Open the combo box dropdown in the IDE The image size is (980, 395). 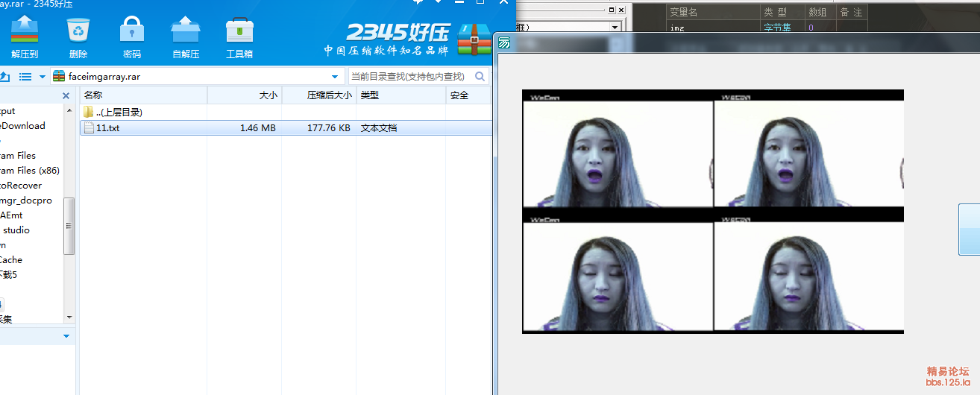(615, 28)
